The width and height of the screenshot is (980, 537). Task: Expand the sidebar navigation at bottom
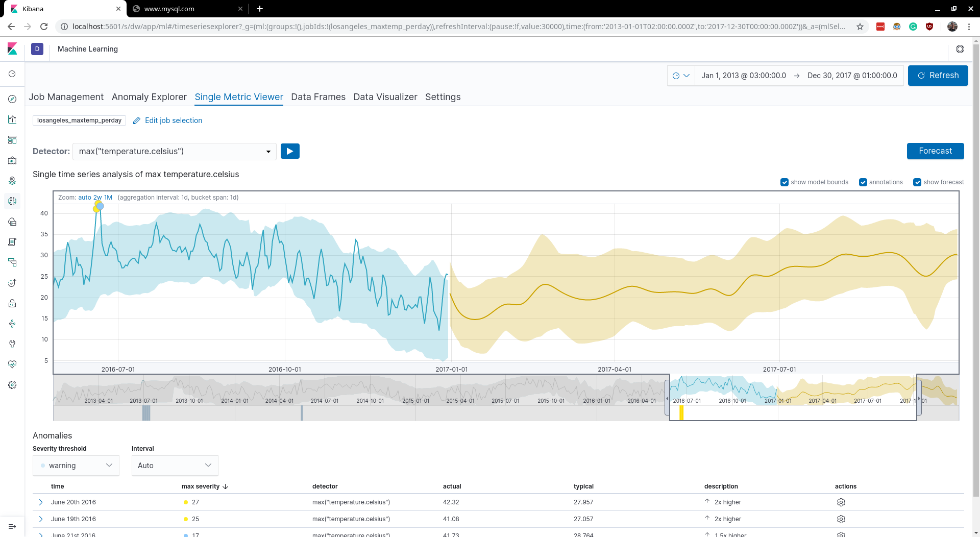click(x=12, y=526)
